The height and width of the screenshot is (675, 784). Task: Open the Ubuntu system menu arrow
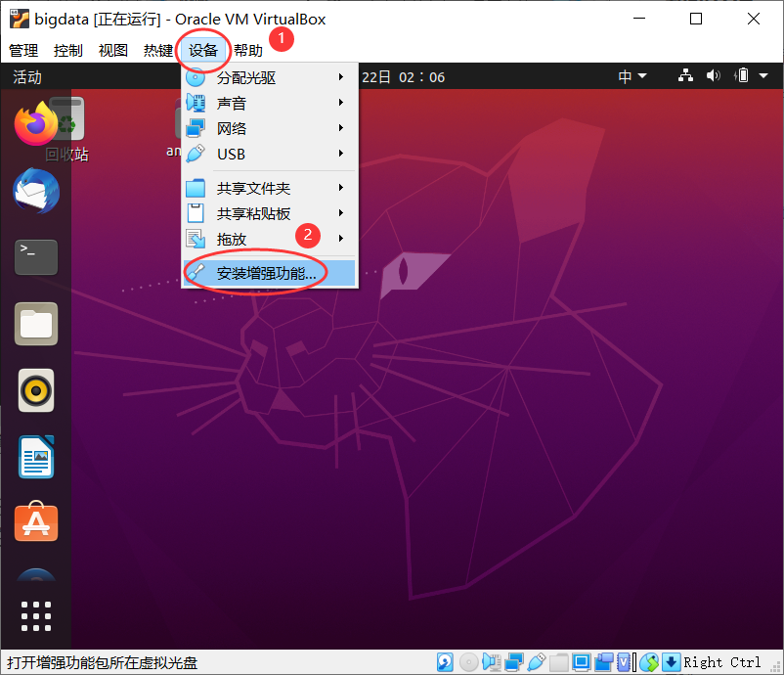point(763,76)
